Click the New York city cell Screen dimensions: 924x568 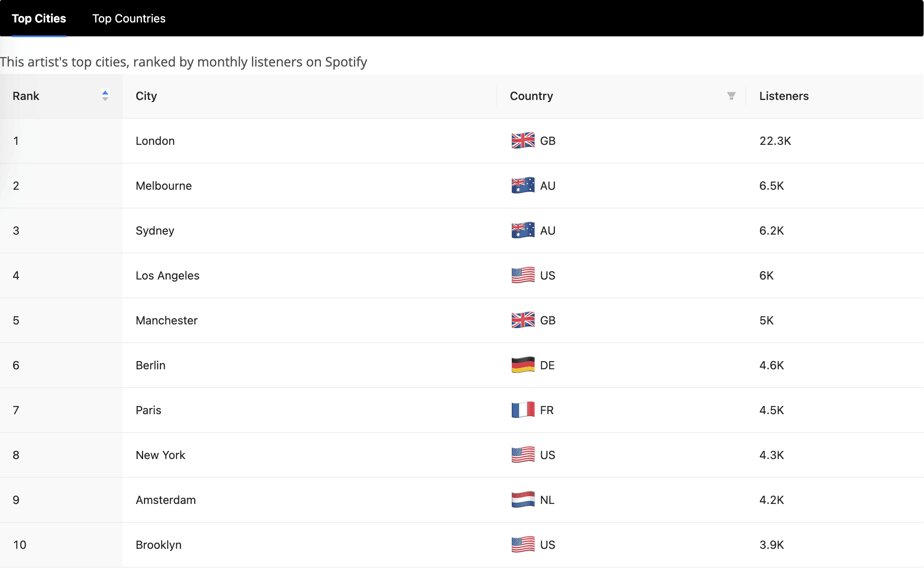(160, 455)
